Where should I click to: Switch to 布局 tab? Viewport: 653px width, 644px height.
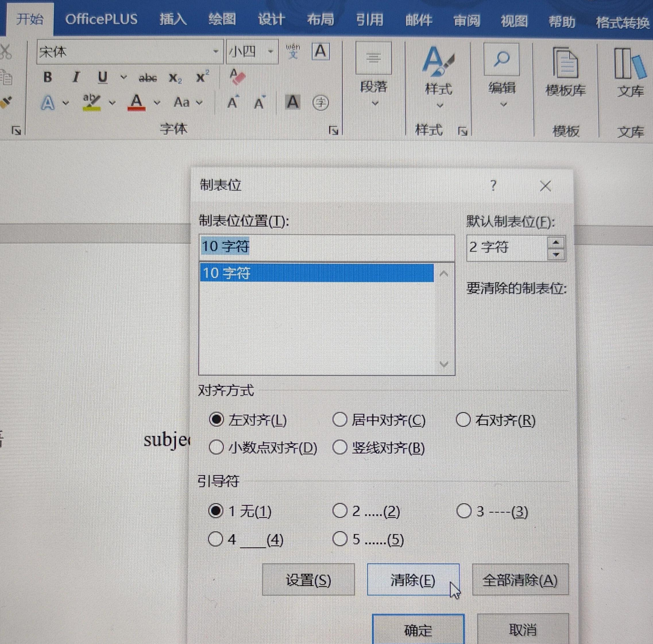[x=320, y=19]
